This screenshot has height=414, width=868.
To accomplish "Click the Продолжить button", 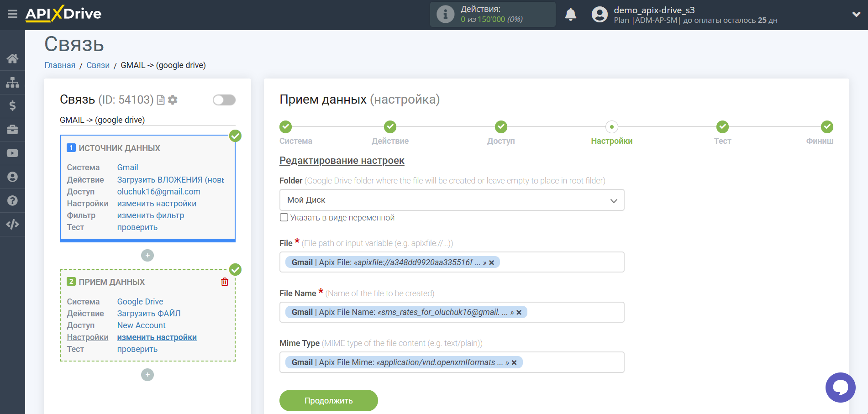I will coord(329,401).
